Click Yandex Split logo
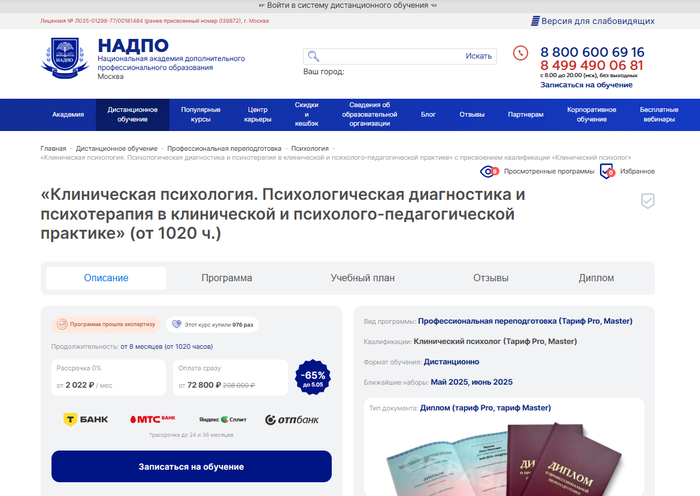 [x=223, y=420]
